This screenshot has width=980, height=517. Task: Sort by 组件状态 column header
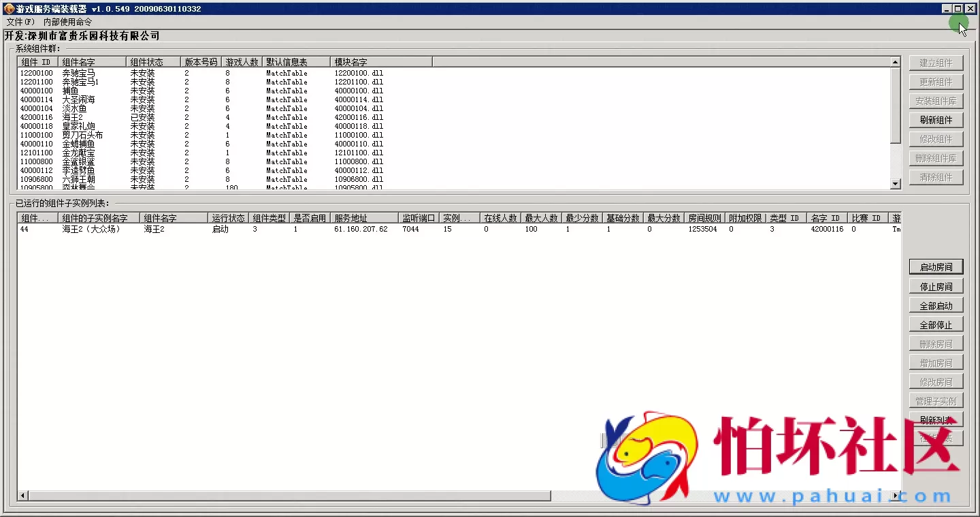(x=153, y=62)
